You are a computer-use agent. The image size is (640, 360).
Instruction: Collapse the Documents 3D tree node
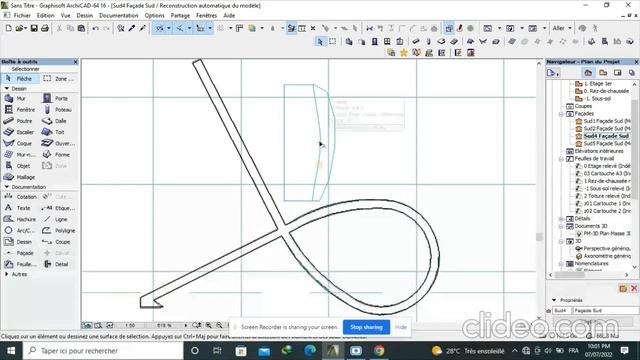point(562,226)
